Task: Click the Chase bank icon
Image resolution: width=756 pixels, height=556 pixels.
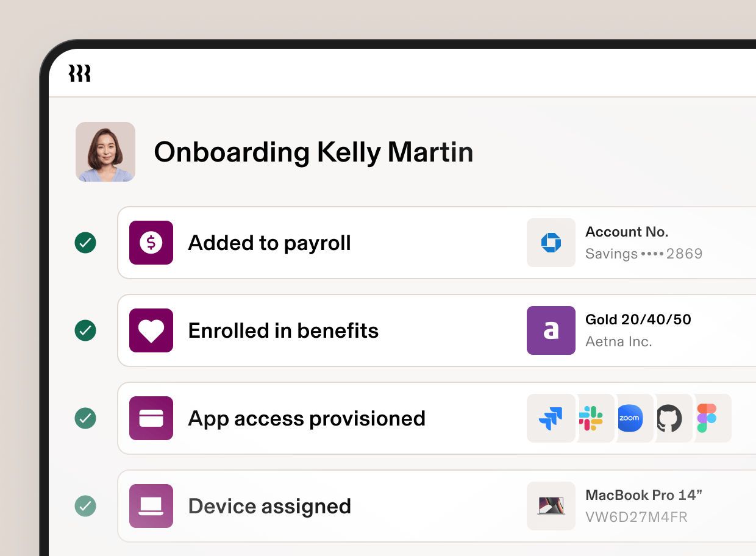Action: pyautogui.click(x=551, y=243)
